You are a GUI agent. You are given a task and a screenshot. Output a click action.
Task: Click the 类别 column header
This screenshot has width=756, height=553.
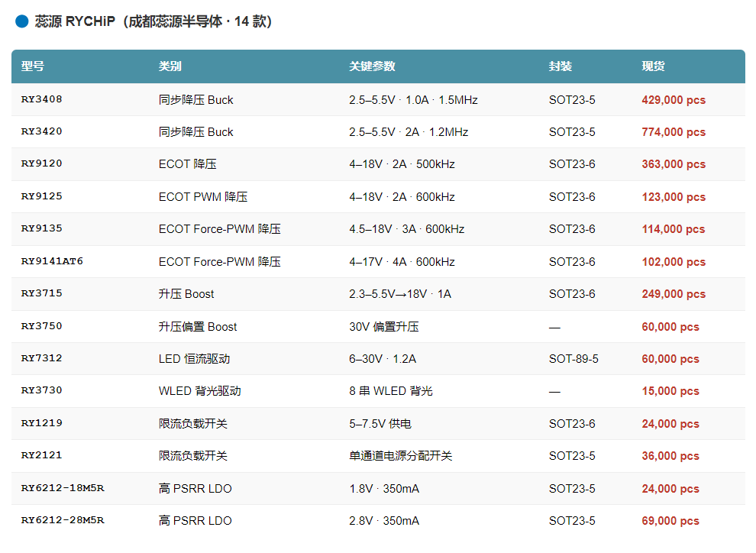(170, 66)
